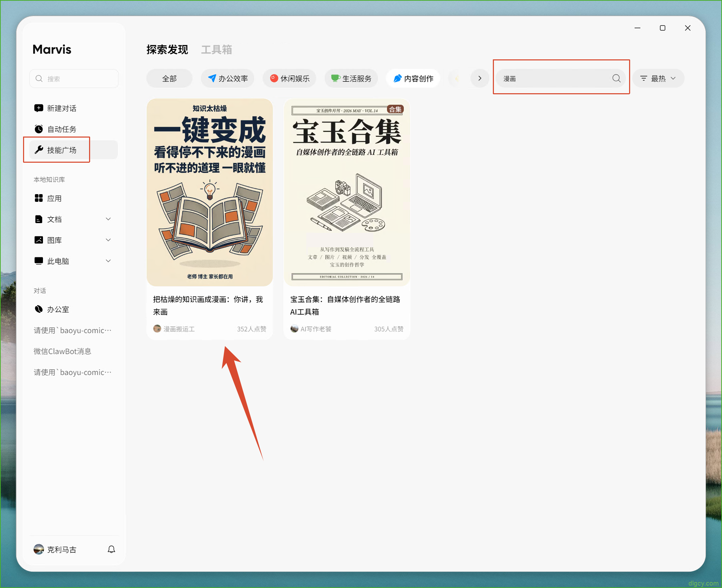The image size is (722, 588).
Task: Open the 最热 sort dropdown
Action: click(658, 78)
